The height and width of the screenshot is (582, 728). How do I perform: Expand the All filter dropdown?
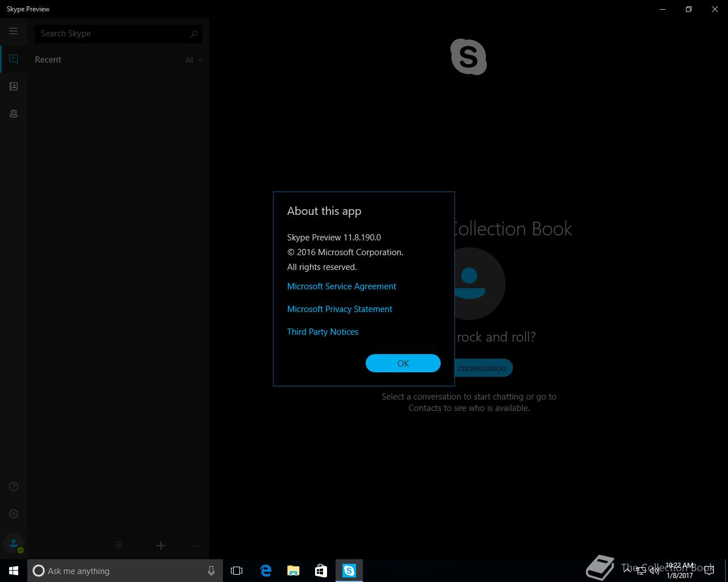coord(193,60)
